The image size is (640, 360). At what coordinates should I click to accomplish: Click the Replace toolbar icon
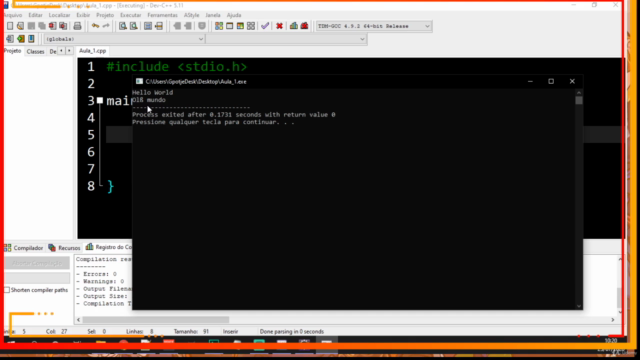click(133, 26)
